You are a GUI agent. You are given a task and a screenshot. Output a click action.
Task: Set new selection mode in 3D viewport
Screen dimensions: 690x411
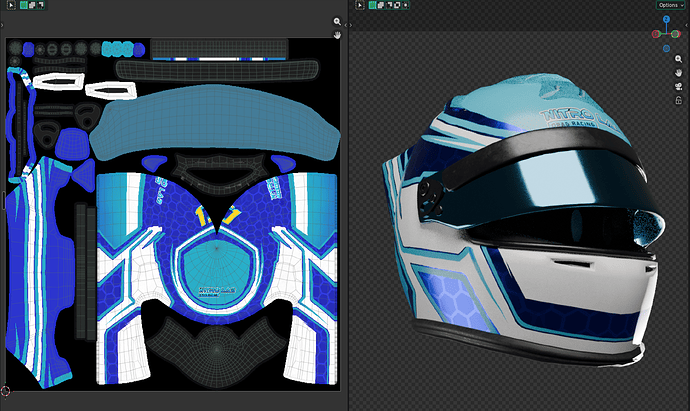[372, 5]
